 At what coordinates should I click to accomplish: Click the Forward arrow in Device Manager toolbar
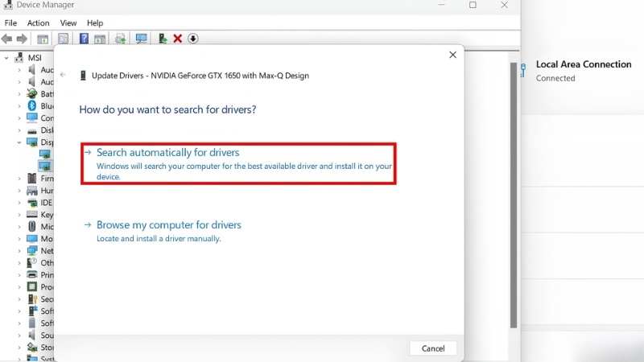pos(22,39)
